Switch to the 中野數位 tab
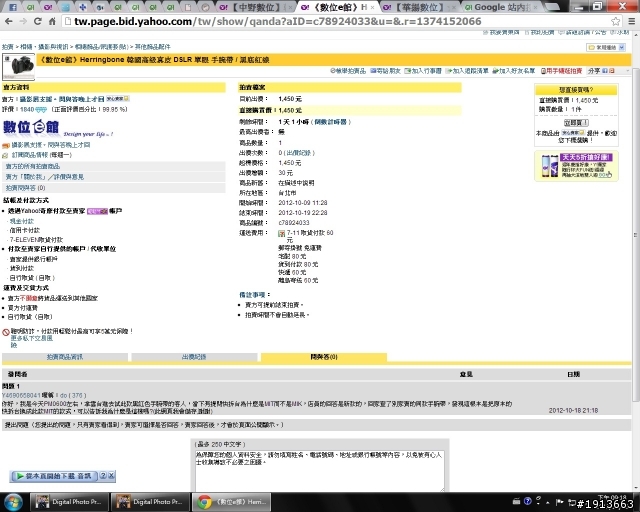 coord(254,7)
